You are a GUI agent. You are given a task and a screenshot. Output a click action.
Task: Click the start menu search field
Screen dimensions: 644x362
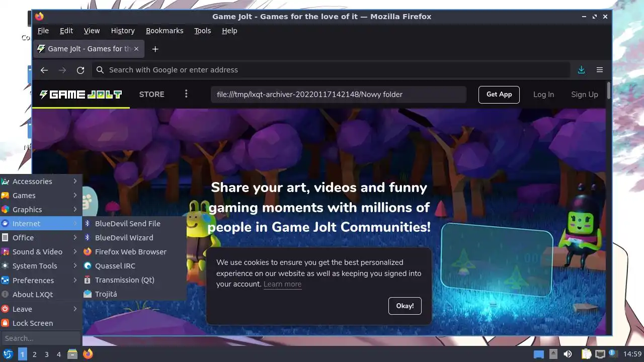pyautogui.click(x=41, y=338)
